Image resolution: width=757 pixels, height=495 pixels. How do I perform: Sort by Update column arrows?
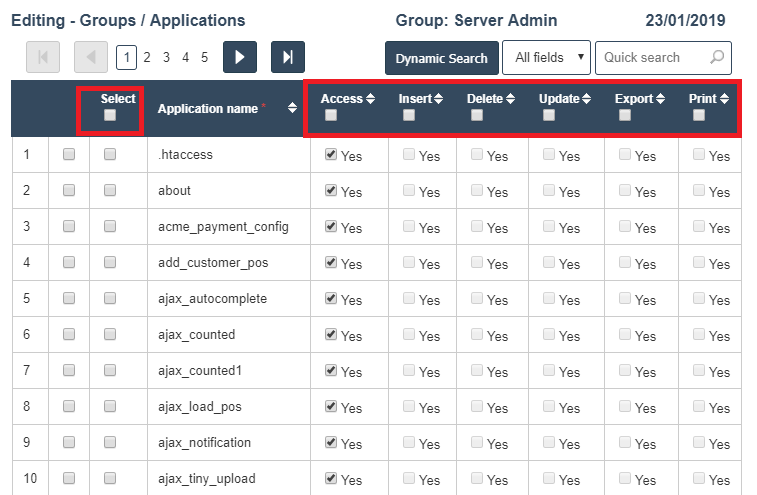[x=586, y=99]
